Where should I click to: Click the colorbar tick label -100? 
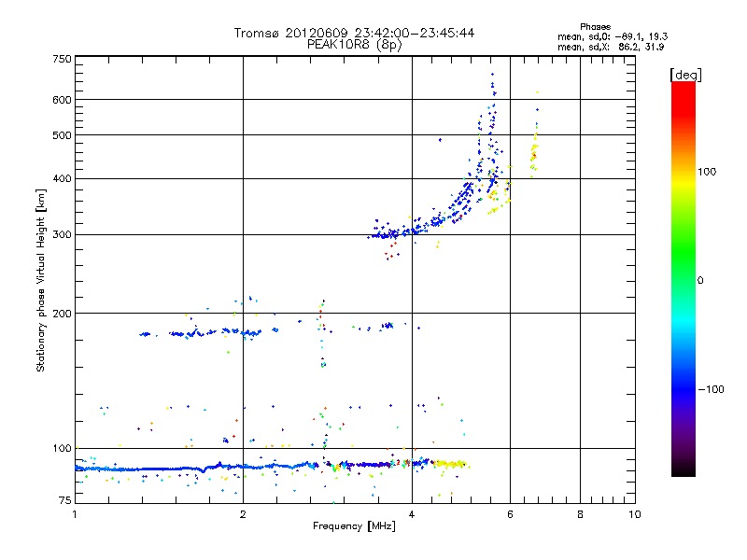[713, 388]
